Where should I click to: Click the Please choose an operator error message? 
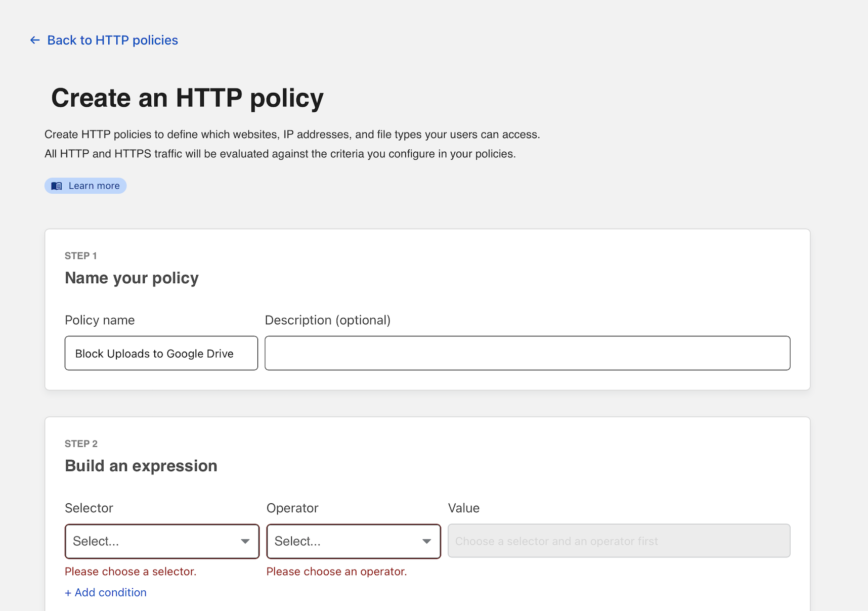coord(336,572)
